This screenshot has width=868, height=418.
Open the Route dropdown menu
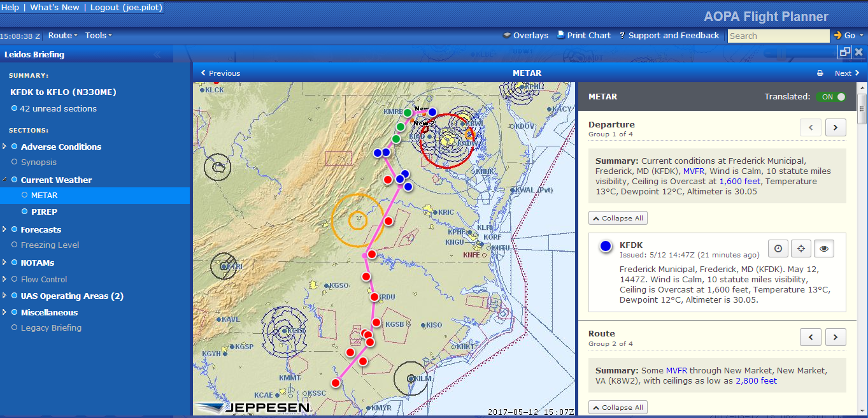(x=63, y=36)
